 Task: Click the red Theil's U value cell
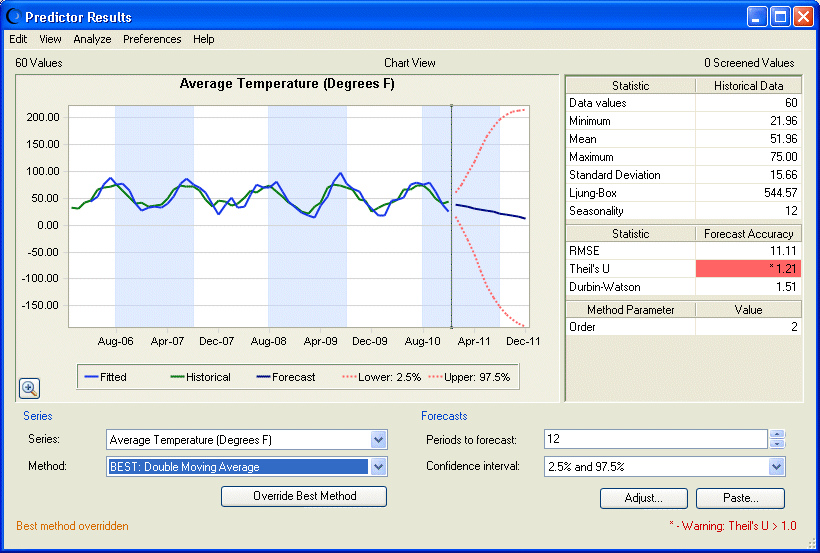(748, 269)
